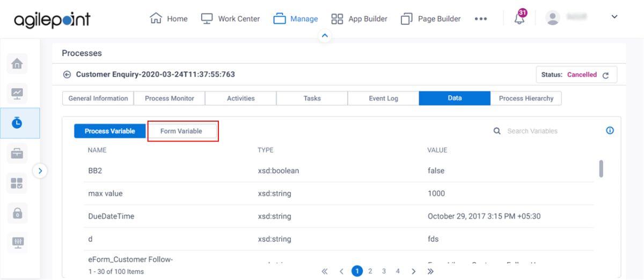Viewport: 644px width, 280px height.
Task: Click the search magnifier icon
Action: [x=497, y=131]
